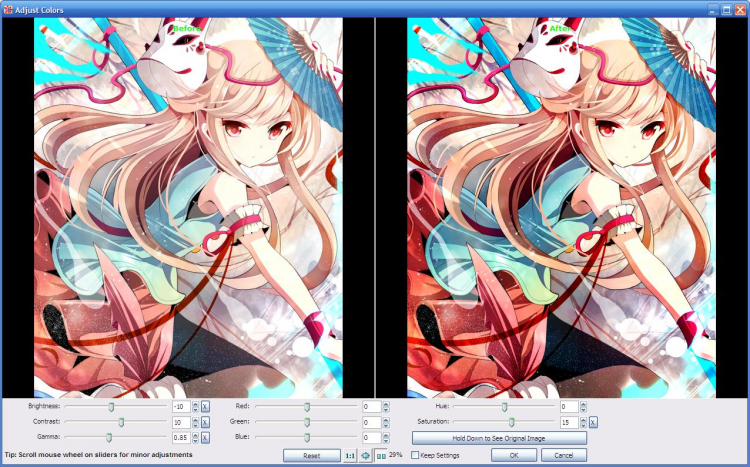This screenshot has width=750, height=467.
Task: Click the Blue value spinner arrows
Action: [x=386, y=437]
